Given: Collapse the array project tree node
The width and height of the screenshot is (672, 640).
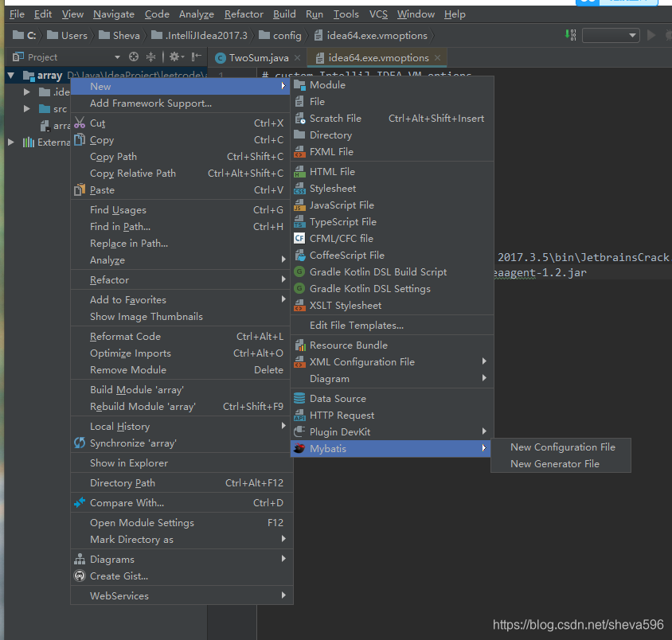Looking at the screenshot, I should pyautogui.click(x=11, y=76).
